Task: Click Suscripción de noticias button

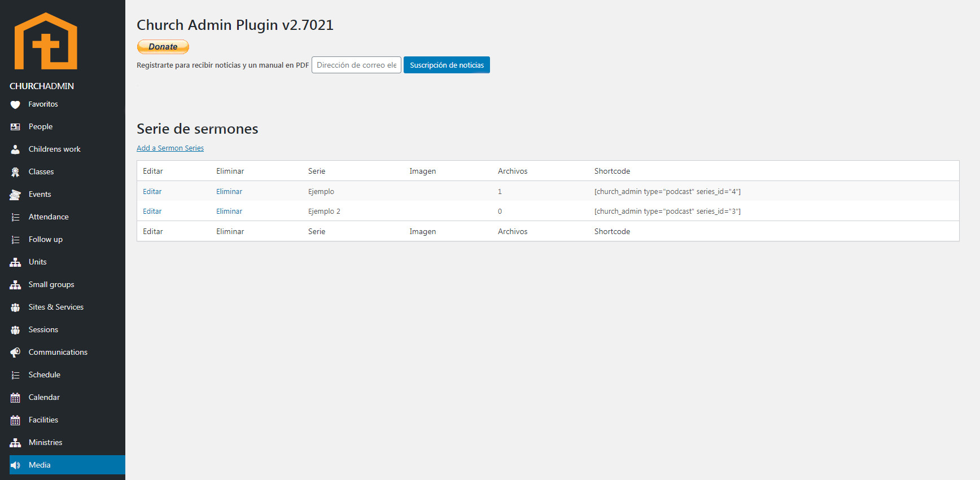Action: tap(447, 65)
